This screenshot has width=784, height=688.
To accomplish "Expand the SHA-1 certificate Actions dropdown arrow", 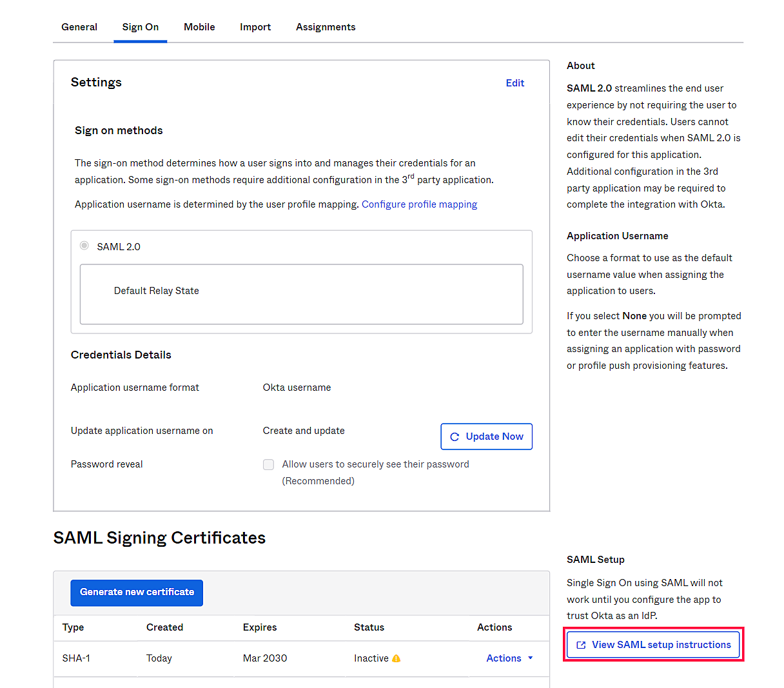I will tap(531, 658).
